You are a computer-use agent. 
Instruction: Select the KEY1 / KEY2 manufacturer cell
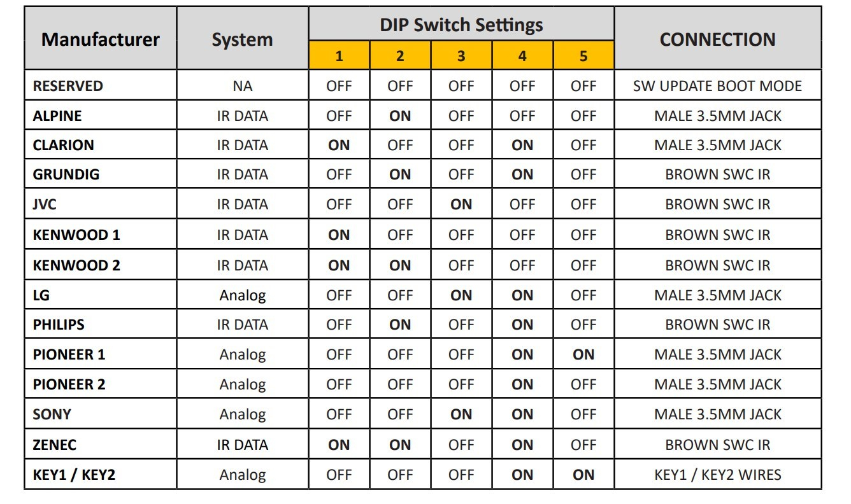click(x=74, y=475)
